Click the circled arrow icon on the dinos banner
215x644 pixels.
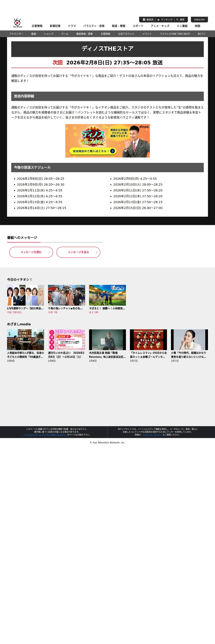(x=113, y=151)
